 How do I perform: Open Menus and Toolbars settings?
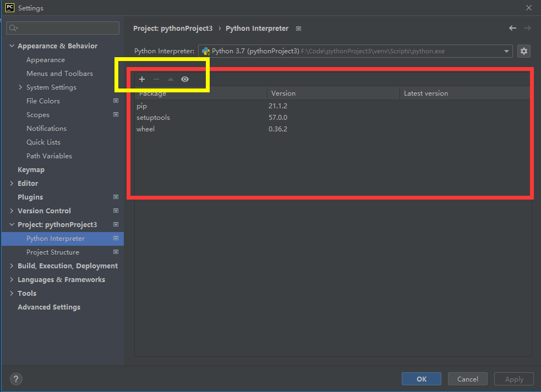point(59,74)
